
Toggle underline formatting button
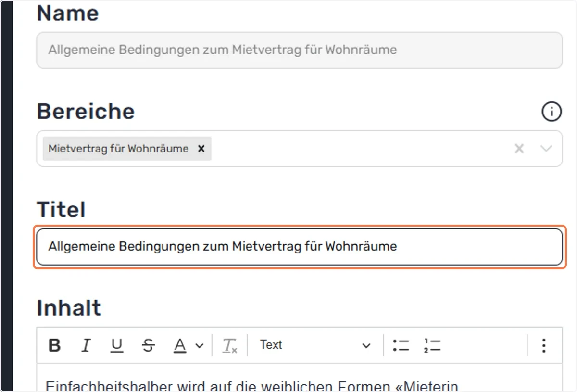(x=117, y=345)
